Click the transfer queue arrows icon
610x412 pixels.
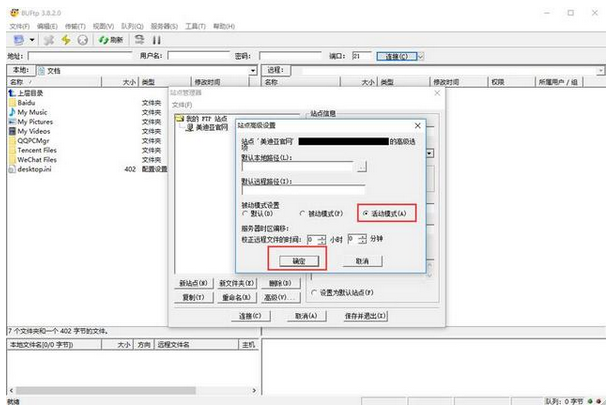coord(139,40)
